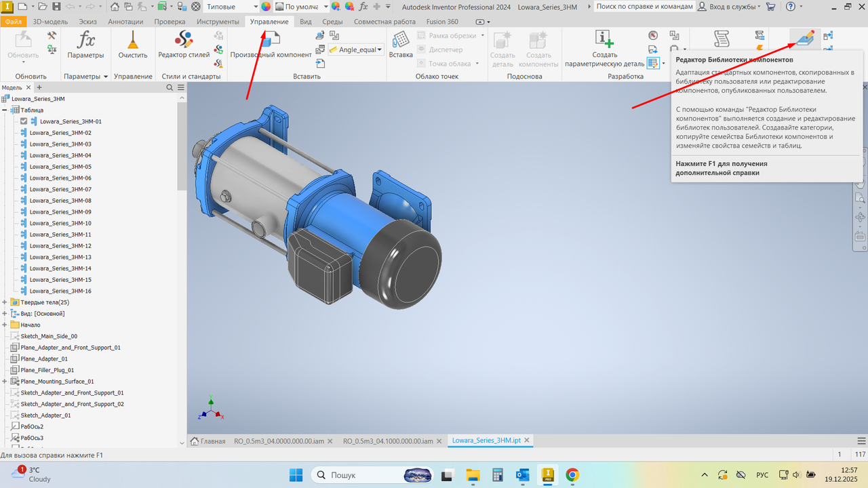Click the search field Поиск по справке и командам

pyautogui.click(x=644, y=7)
